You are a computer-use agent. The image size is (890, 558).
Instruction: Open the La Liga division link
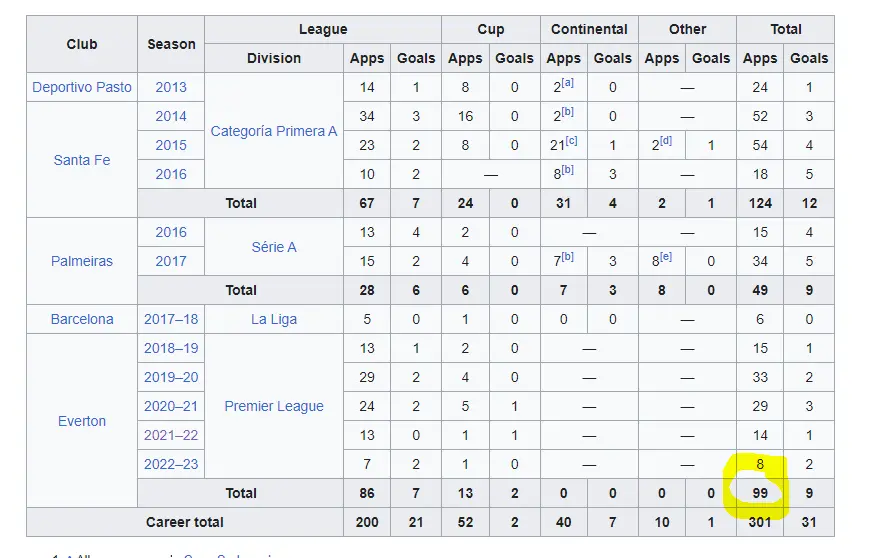coord(274,320)
